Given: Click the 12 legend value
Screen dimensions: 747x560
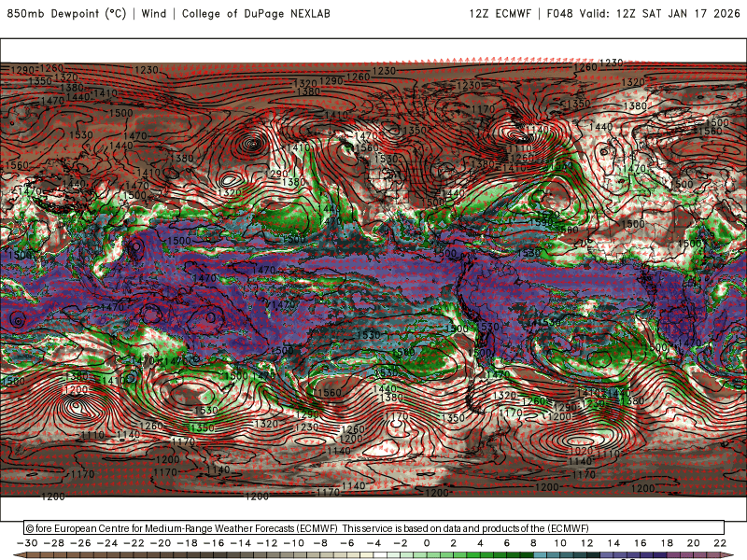Looking at the screenshot, I should [586, 543].
